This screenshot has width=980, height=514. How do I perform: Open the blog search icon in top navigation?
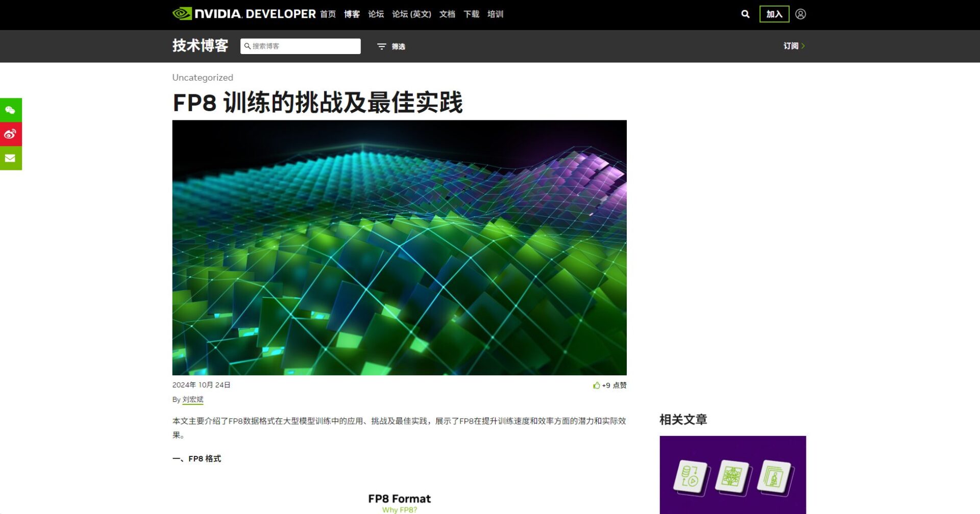click(x=745, y=14)
